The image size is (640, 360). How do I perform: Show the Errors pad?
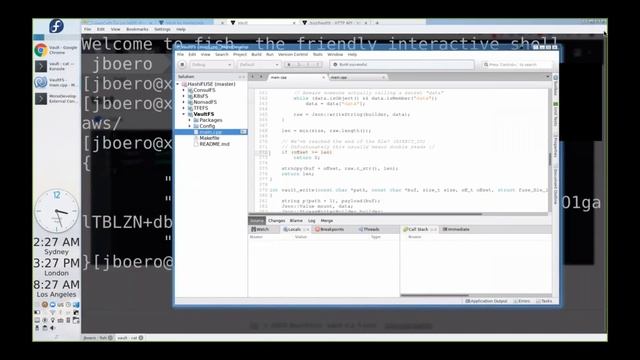[522, 301]
